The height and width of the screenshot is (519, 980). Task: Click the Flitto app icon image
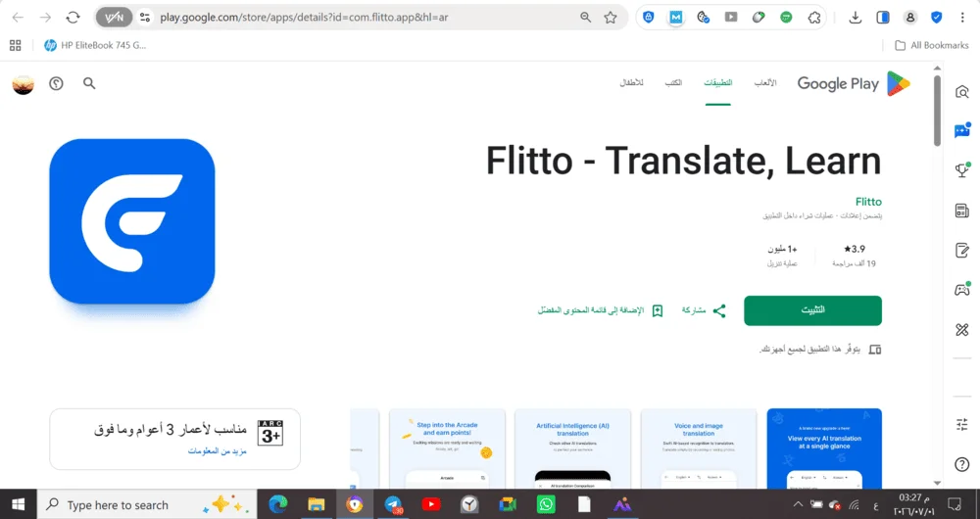(x=132, y=221)
